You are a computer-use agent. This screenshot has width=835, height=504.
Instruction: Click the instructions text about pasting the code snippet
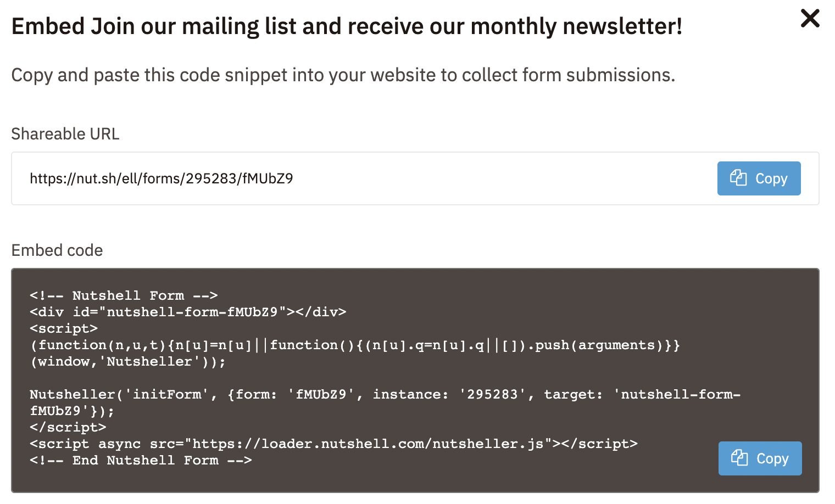[x=343, y=75]
